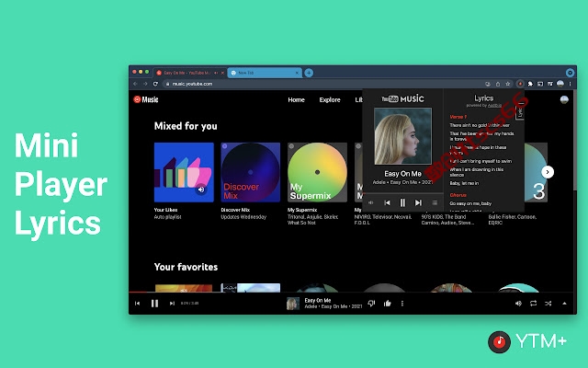This screenshot has height=368, width=588.
Task: Open the Your Likes playlist card
Action: pyautogui.click(x=184, y=172)
